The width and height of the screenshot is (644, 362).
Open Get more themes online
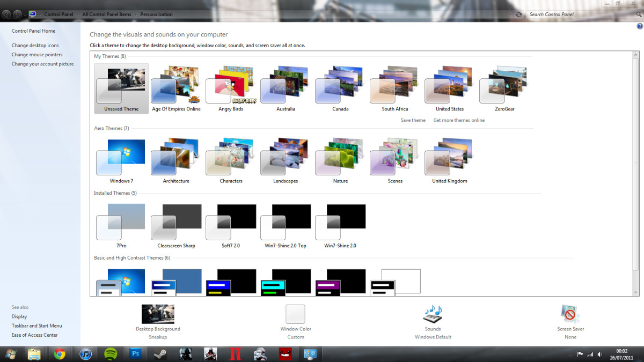[459, 120]
